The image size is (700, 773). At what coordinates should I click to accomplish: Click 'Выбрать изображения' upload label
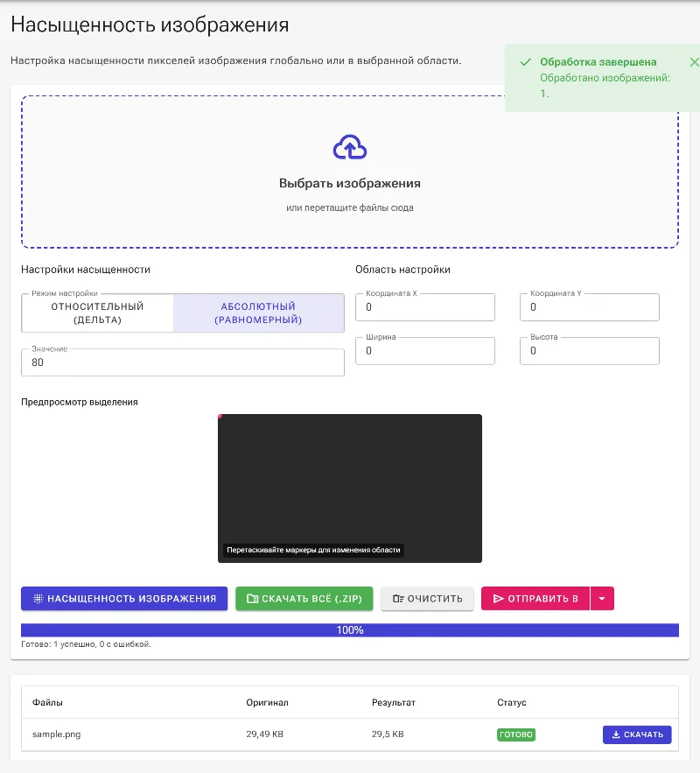pos(350,183)
